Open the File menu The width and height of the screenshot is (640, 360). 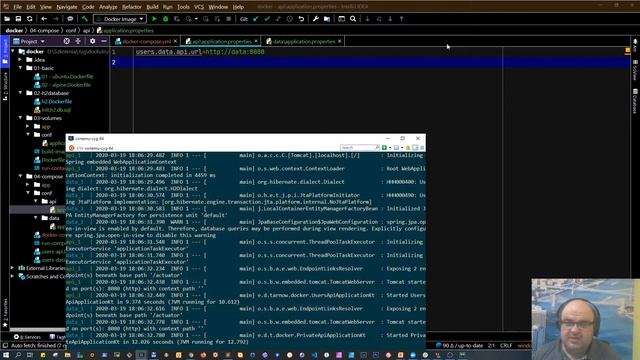[x=17, y=7]
